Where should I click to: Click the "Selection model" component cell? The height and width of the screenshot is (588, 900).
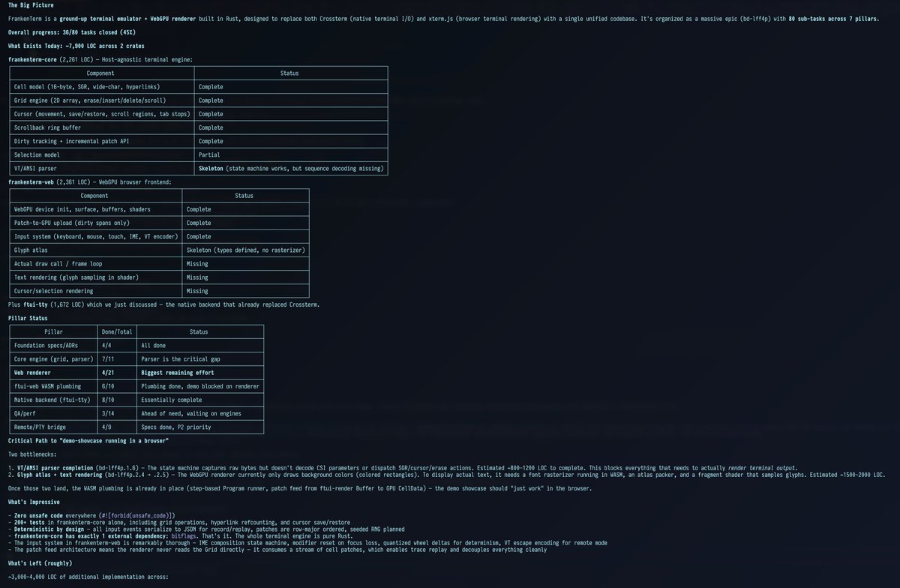coord(101,154)
